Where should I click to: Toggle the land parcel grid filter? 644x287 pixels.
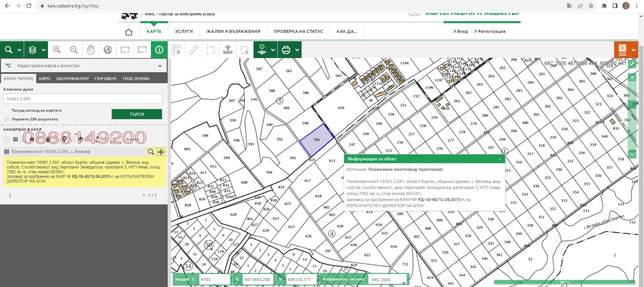point(15,139)
